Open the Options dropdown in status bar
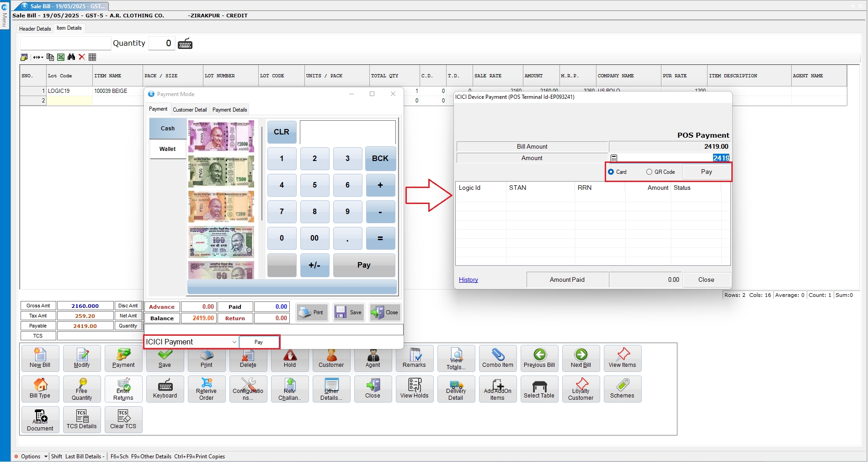This screenshot has width=868, height=462. tap(46, 457)
